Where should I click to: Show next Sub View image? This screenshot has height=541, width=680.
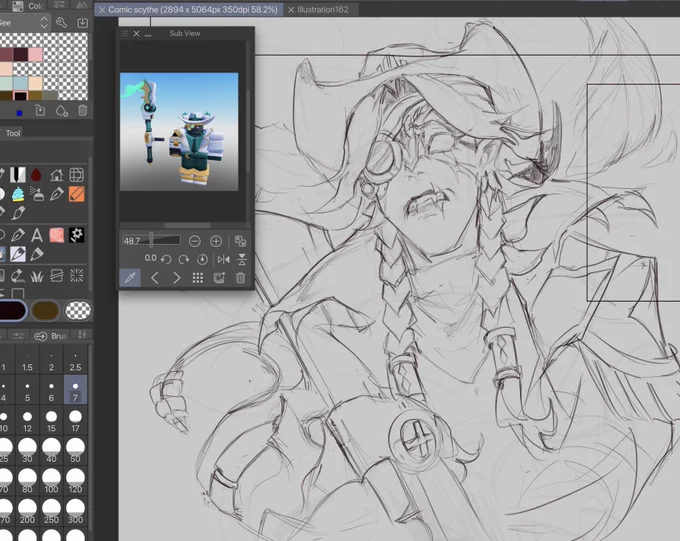177,278
